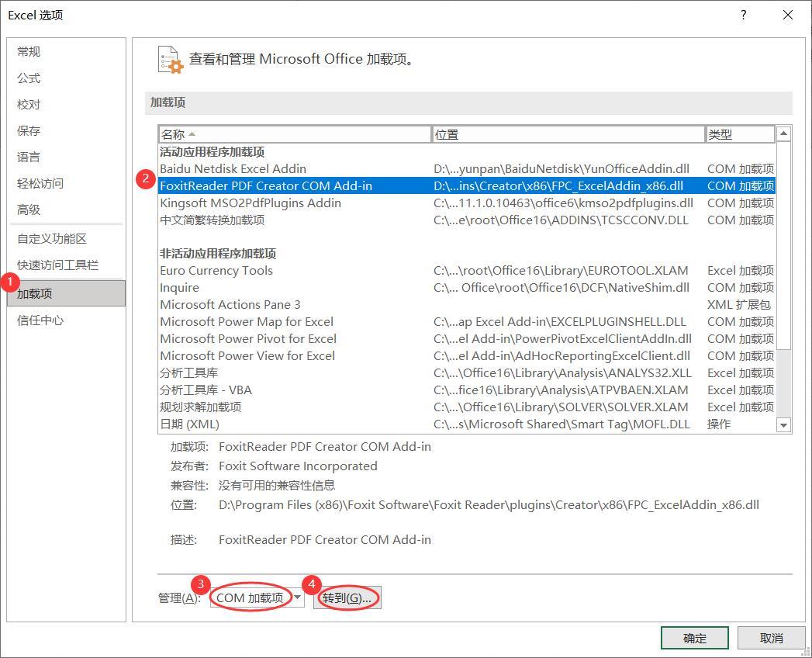Click scroll-down arrow of add-in list
Viewport: 812px width, 658px height.
(783, 425)
